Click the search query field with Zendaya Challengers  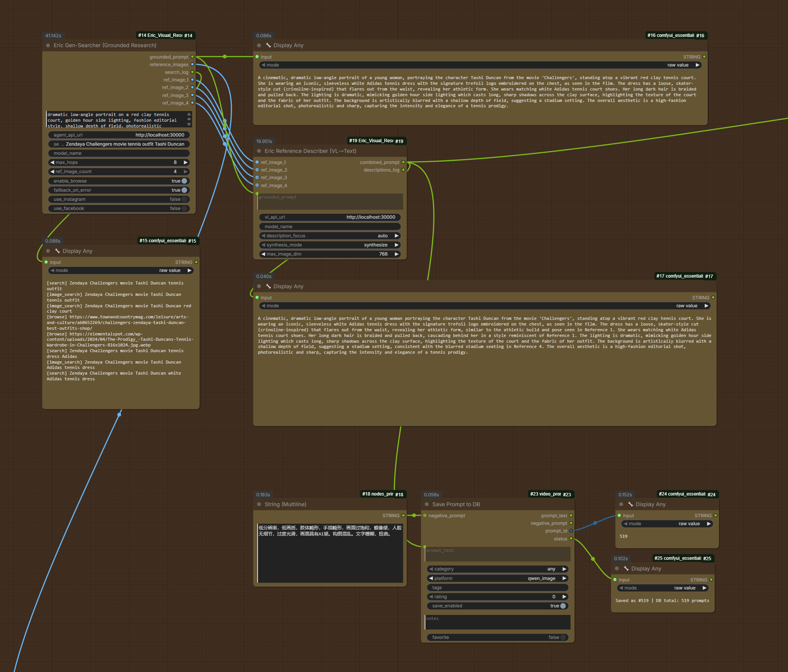tap(119, 144)
